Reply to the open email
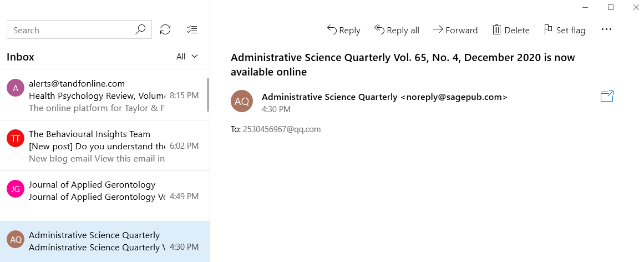Viewport: 644px width, 262px height. (343, 30)
